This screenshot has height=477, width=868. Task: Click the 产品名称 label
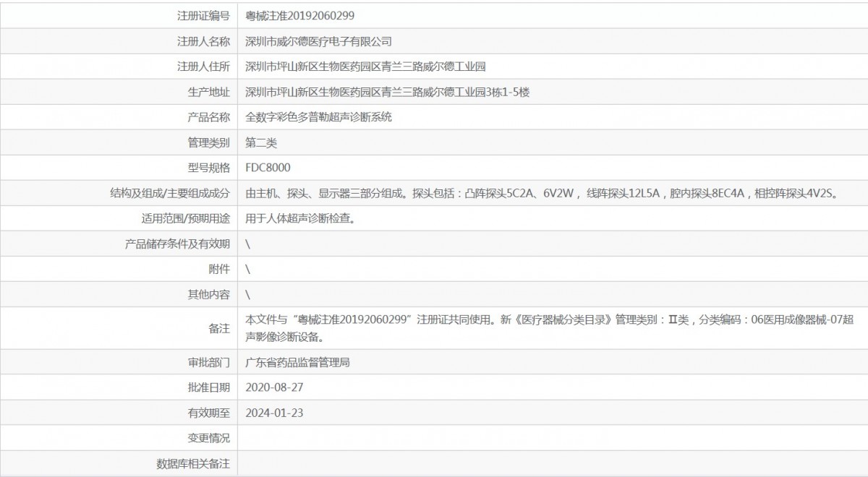208,117
